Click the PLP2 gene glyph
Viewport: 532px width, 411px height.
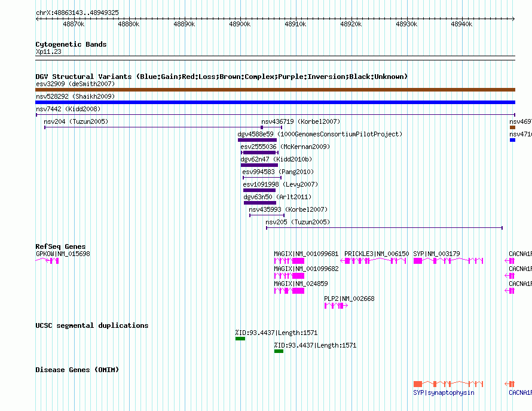336,306
